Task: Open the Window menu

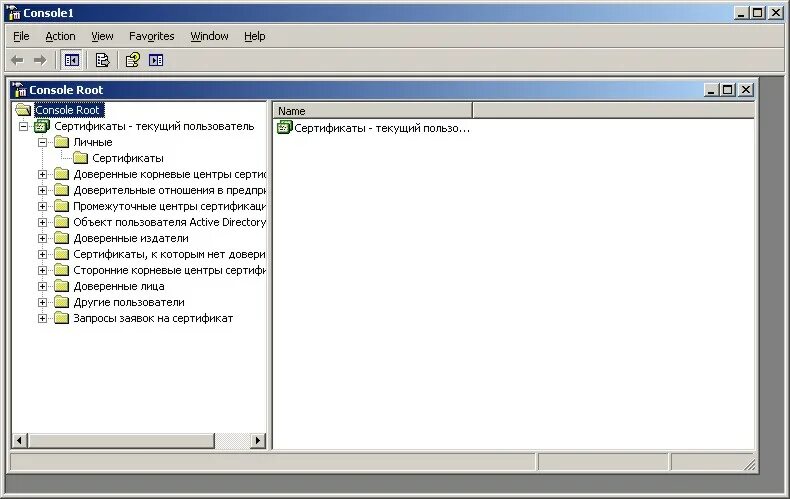Action: pos(209,36)
